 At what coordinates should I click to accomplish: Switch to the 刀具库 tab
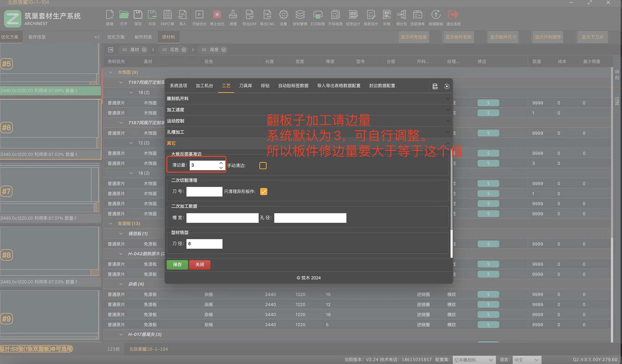pyautogui.click(x=245, y=86)
